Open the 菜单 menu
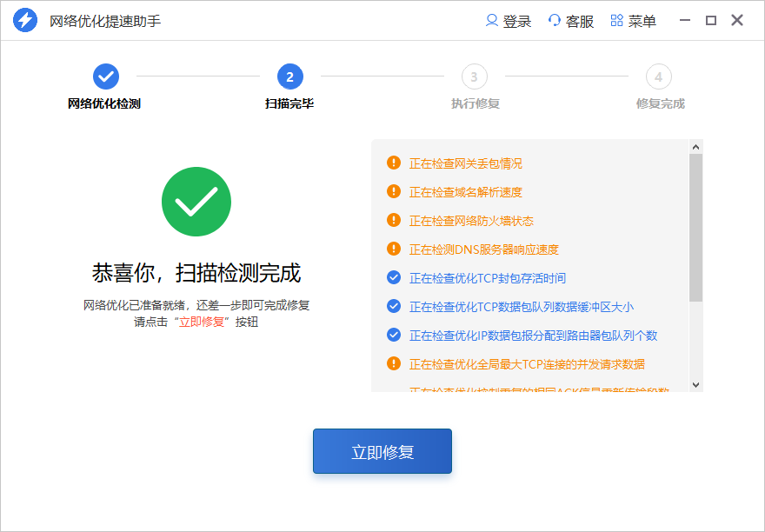Screen dimensions: 765x532 pos(642,22)
